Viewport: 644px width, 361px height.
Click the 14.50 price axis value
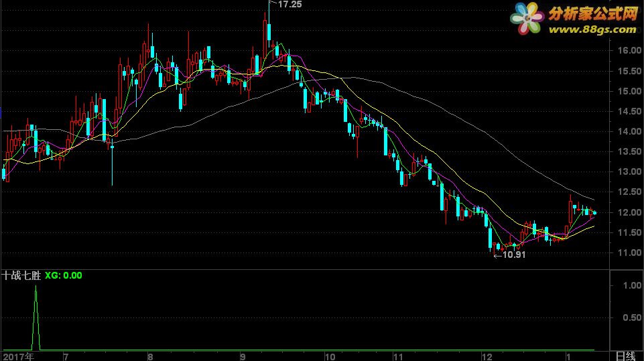[x=630, y=111]
